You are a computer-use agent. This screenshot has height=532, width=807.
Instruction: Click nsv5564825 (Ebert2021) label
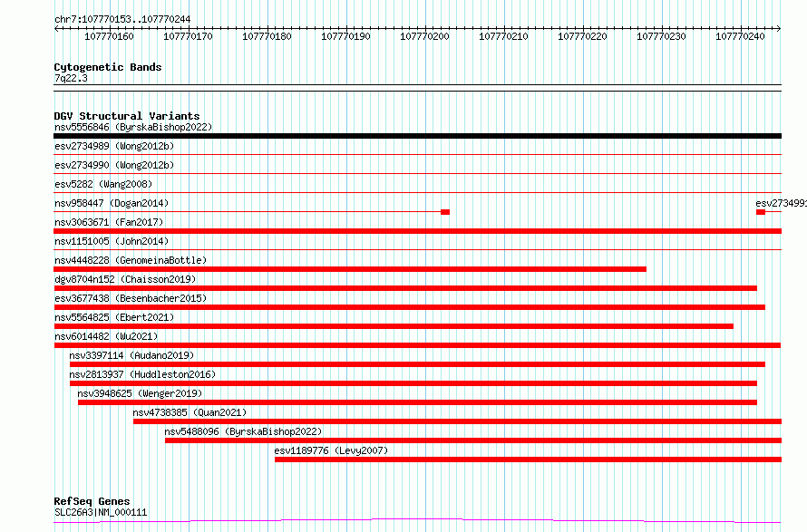click(x=114, y=317)
